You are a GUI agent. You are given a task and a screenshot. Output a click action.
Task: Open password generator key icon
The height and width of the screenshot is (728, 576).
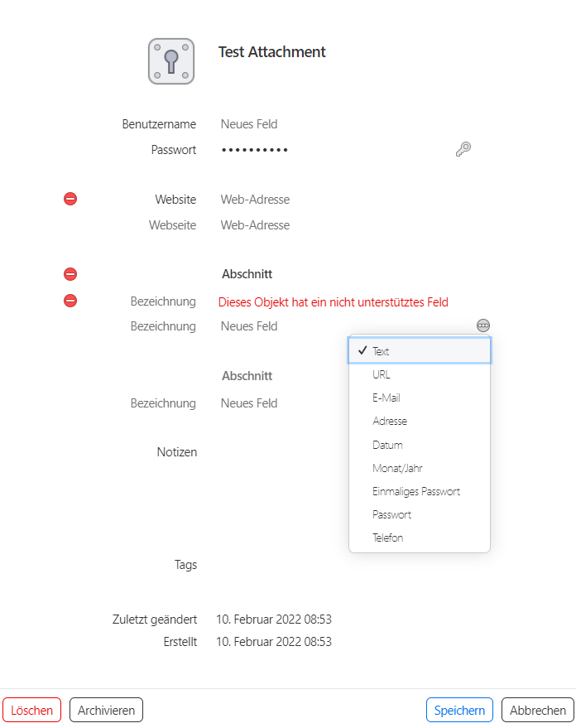pos(463,149)
